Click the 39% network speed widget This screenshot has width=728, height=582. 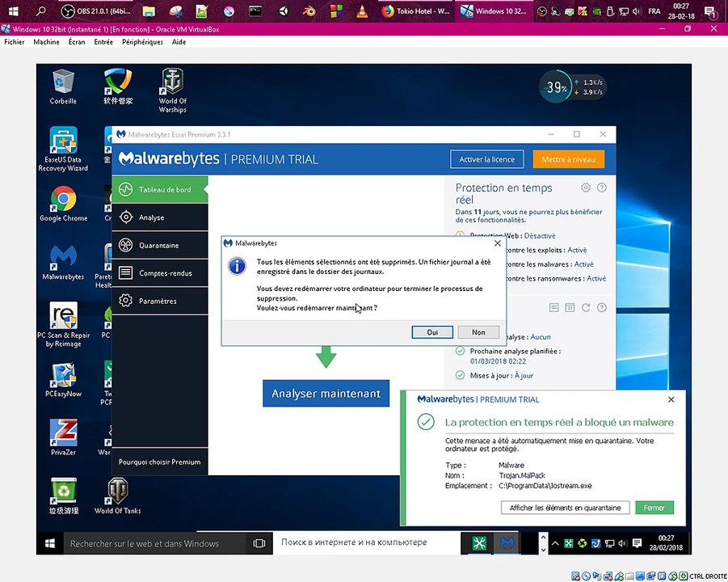tap(573, 86)
